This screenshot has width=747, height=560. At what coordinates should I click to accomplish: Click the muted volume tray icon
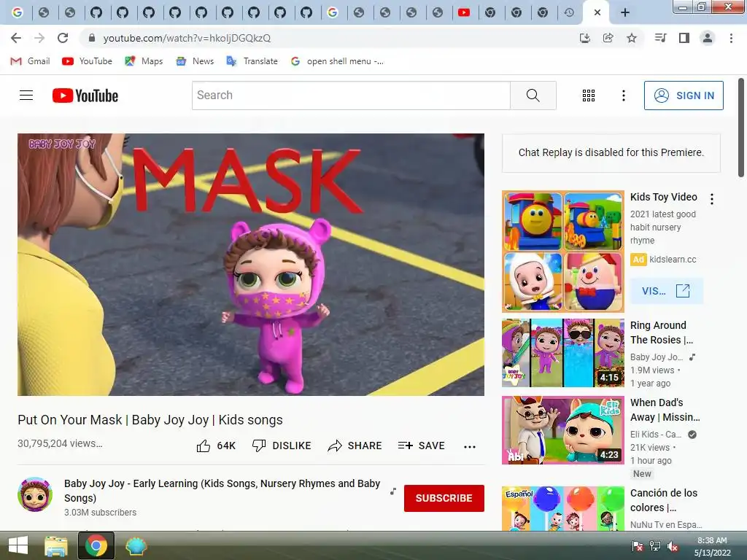tap(672, 546)
